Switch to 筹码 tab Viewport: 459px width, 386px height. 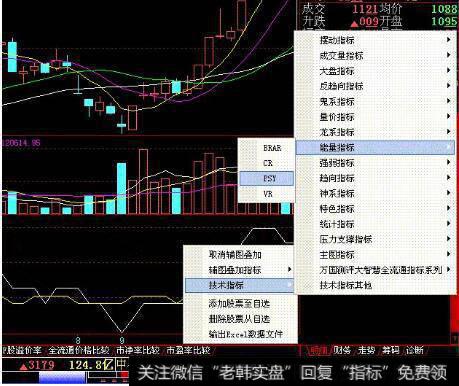[390, 350]
